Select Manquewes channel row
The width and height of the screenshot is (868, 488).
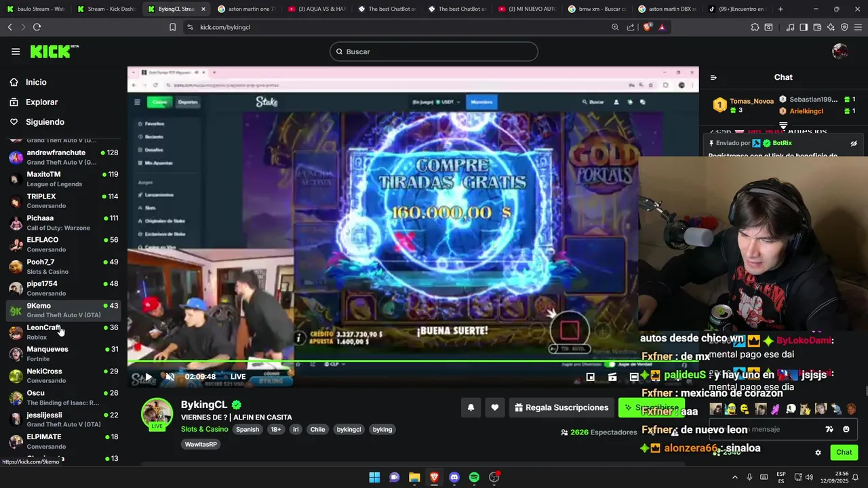63,354
